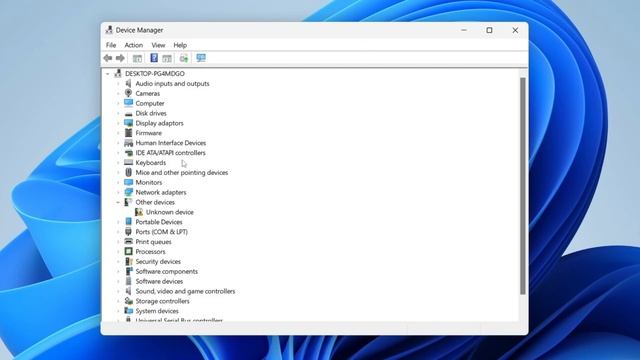Expand the Processors arrow
Screen dimensions: 640x360
tap(118, 251)
